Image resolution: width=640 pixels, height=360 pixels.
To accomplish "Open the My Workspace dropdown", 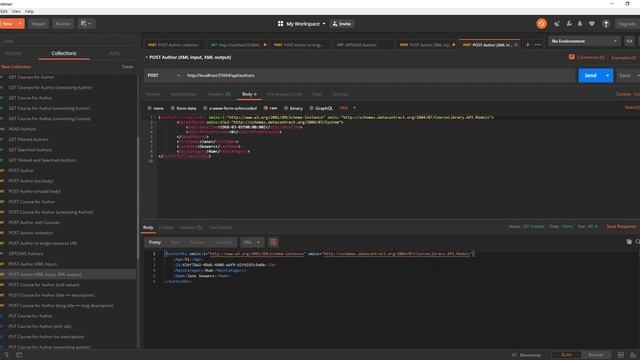I will tap(306, 24).
